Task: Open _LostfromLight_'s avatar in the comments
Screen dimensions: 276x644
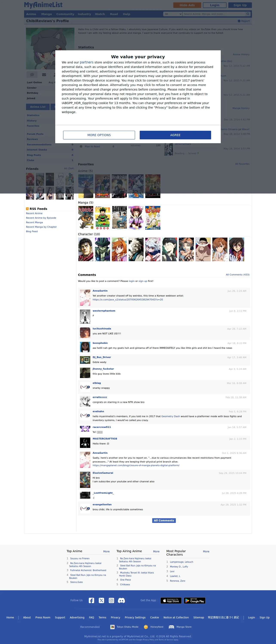Action: pyautogui.click(x=85, y=495)
